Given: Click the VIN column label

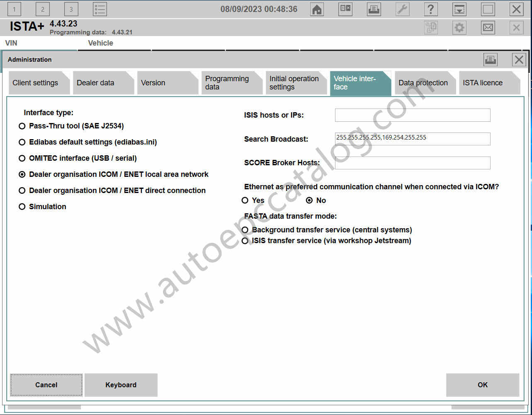Looking at the screenshot, I should coord(11,43).
